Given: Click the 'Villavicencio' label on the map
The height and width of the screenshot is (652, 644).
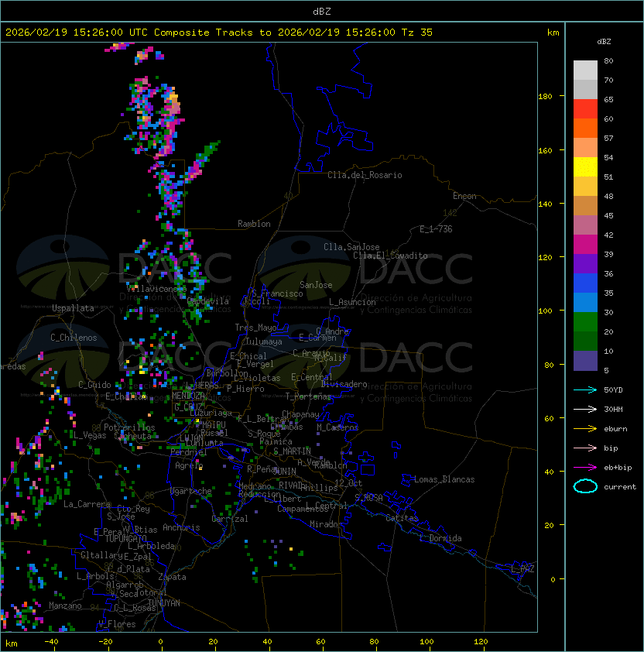Looking at the screenshot, I should point(156,288).
